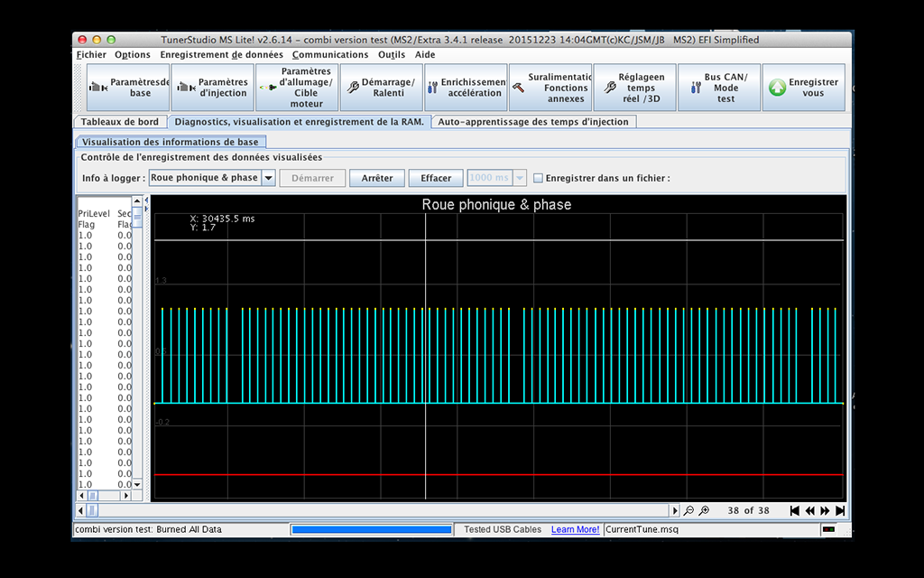
Task: Click the Démarrage/Ralenti wrench icon button
Action: pyautogui.click(x=380, y=88)
